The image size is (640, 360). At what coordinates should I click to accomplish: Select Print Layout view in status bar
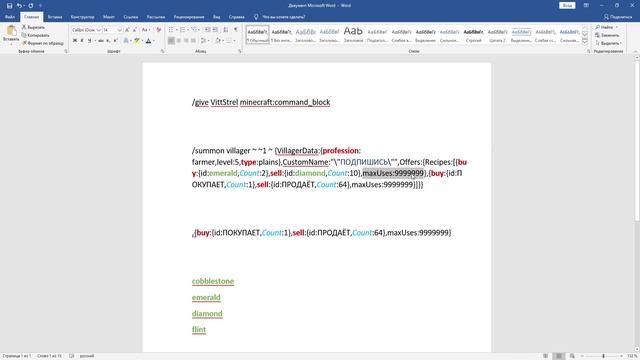559,356
